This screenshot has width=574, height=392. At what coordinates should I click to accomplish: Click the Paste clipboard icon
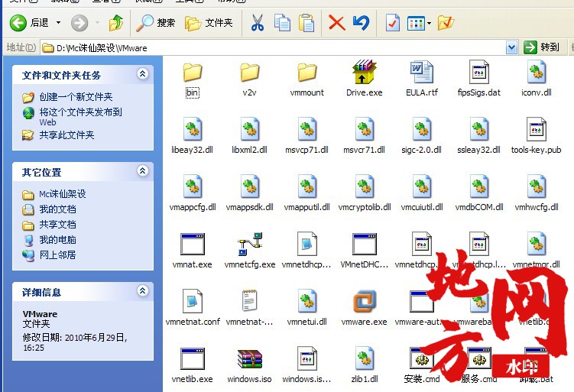coord(306,23)
